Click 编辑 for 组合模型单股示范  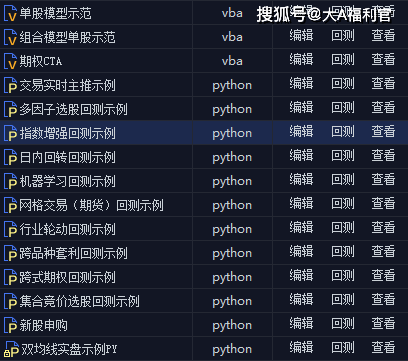301,35
